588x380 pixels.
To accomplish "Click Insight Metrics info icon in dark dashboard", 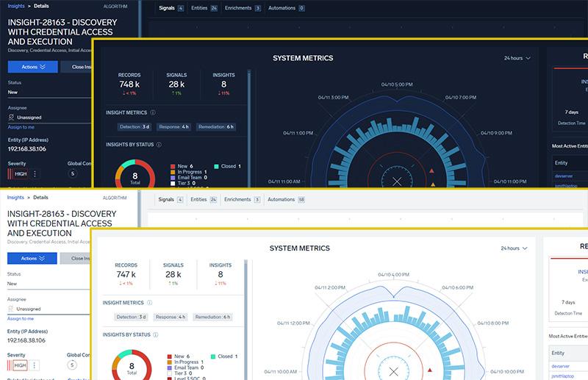I will (x=153, y=112).
